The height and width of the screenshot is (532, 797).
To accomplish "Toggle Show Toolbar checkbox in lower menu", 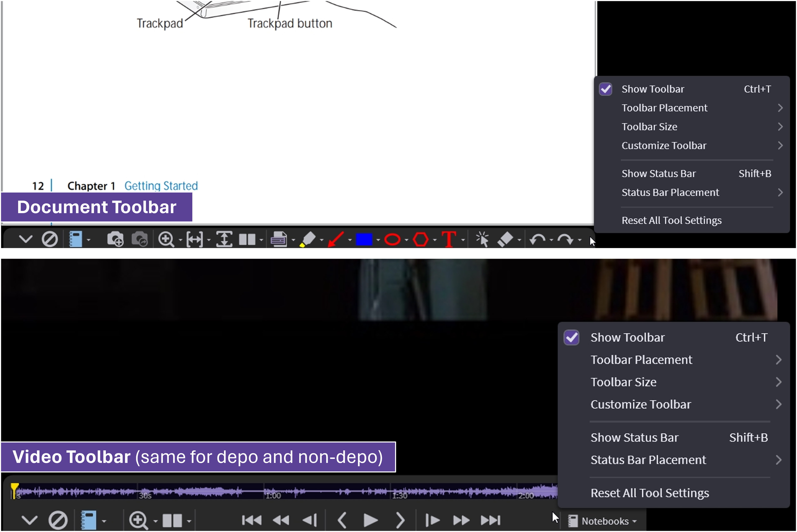I will click(572, 337).
